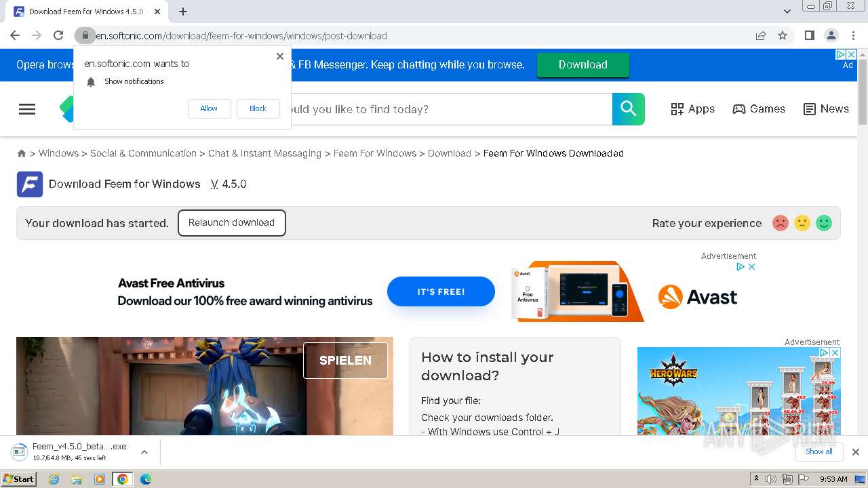This screenshot has width=868, height=488.
Task: Click the search magnifier button
Action: (628, 109)
